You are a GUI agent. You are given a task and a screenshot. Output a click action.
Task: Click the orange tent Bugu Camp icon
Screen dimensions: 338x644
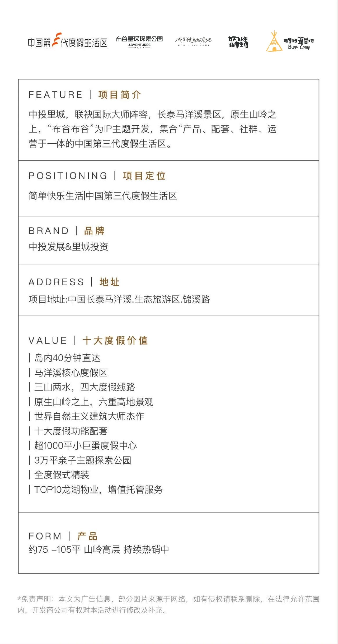click(274, 41)
